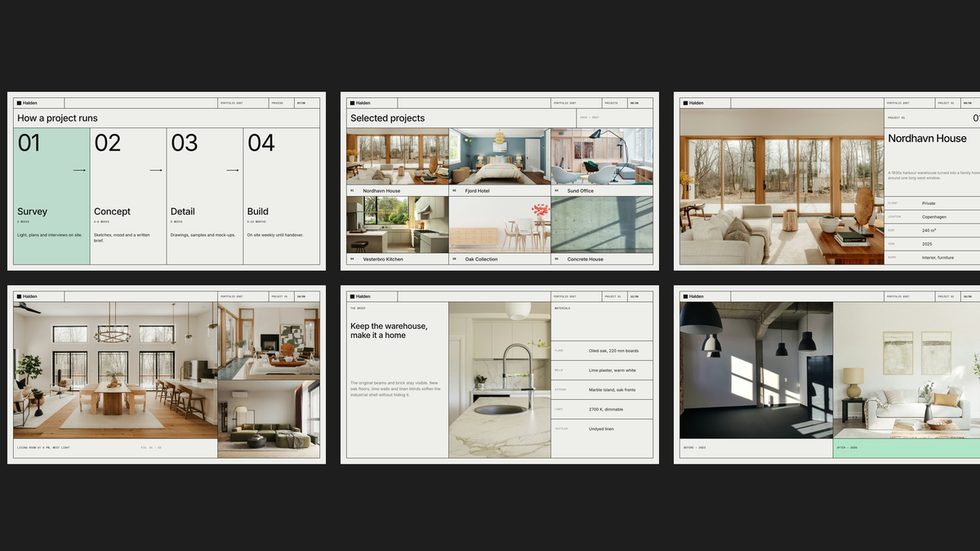The image size is (980, 551).
Task: Click the "Private" client value
Action: tap(929, 203)
